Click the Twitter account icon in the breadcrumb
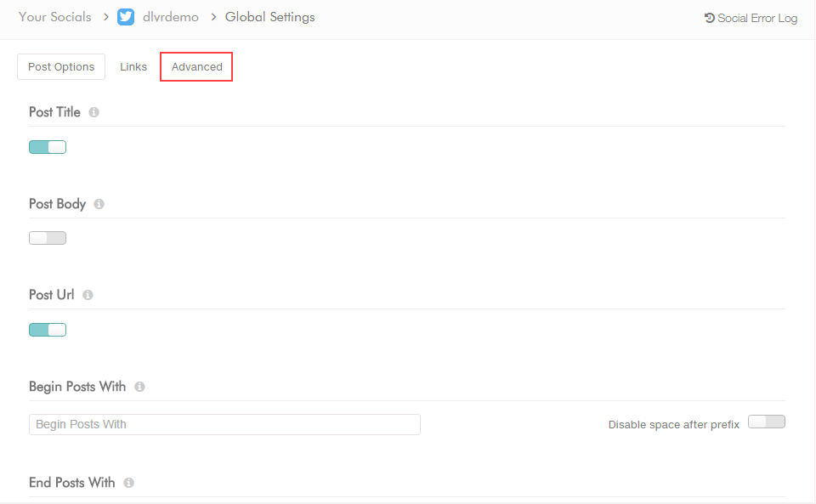The width and height of the screenshot is (816, 504). [x=126, y=16]
